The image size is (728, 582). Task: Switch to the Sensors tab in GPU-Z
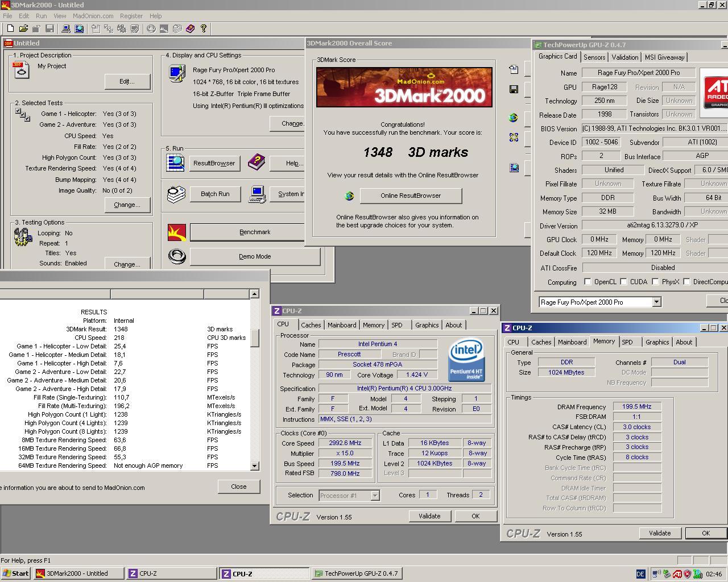click(x=594, y=57)
